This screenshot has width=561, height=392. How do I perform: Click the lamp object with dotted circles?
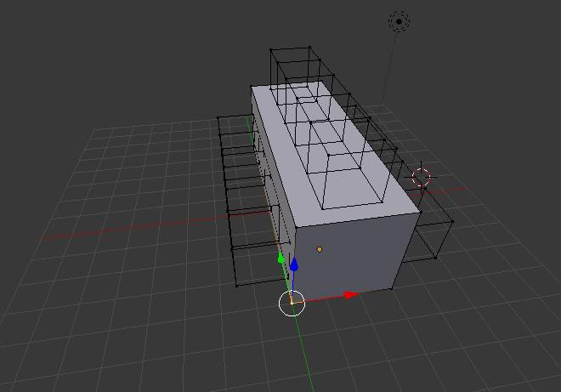tap(399, 21)
